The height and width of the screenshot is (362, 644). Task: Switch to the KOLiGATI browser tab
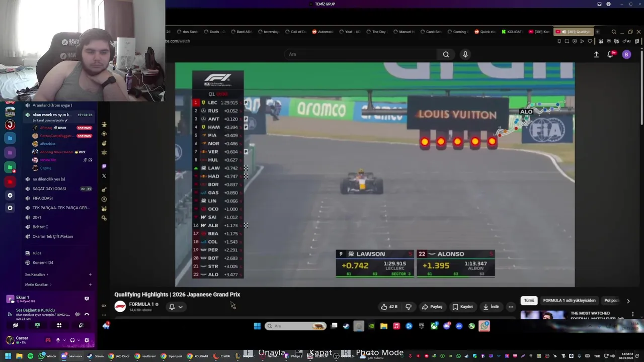(512, 32)
